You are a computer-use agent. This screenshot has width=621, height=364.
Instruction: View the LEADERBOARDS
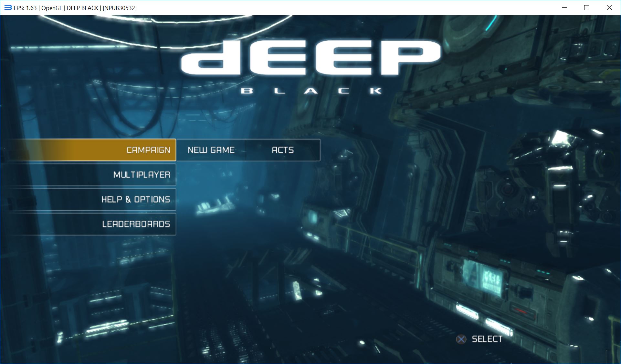136,224
